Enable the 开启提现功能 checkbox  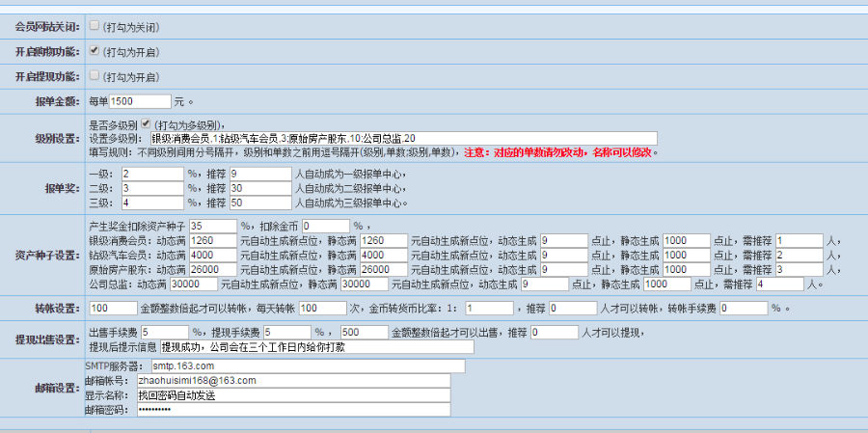coord(95,75)
